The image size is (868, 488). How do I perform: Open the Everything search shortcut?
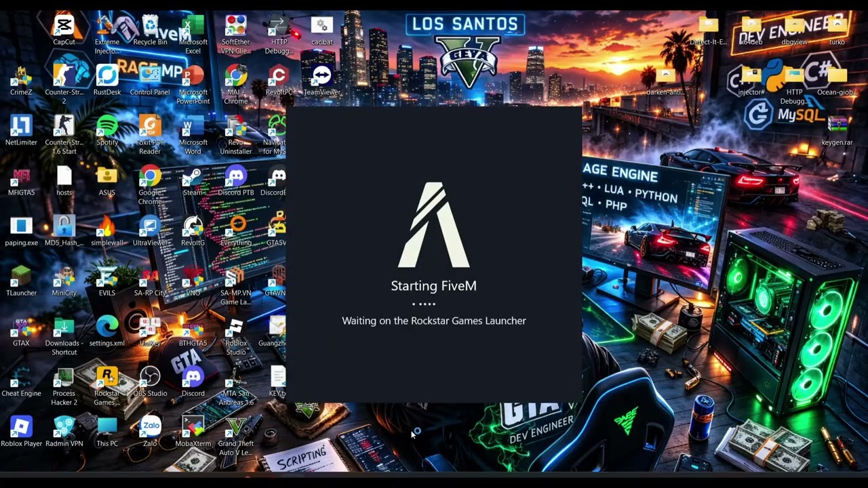(x=236, y=227)
